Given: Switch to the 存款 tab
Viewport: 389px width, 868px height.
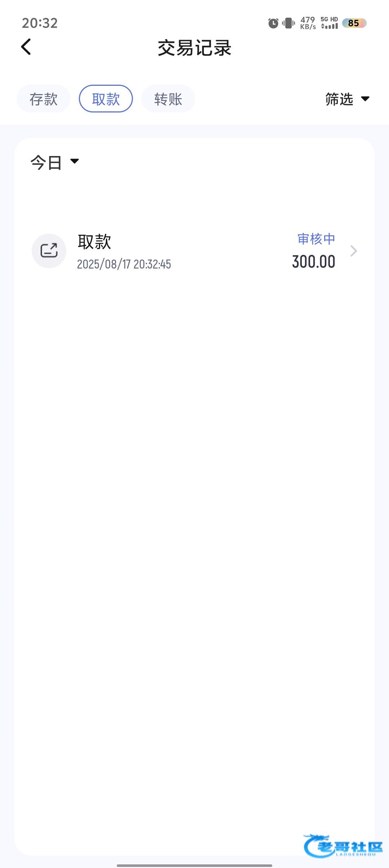Looking at the screenshot, I should tap(44, 99).
